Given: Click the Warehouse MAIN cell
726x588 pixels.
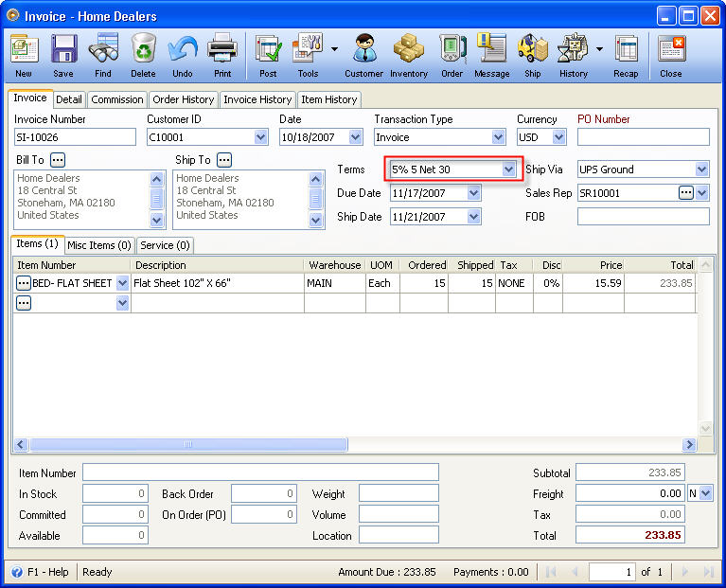Looking at the screenshot, I should [335, 283].
